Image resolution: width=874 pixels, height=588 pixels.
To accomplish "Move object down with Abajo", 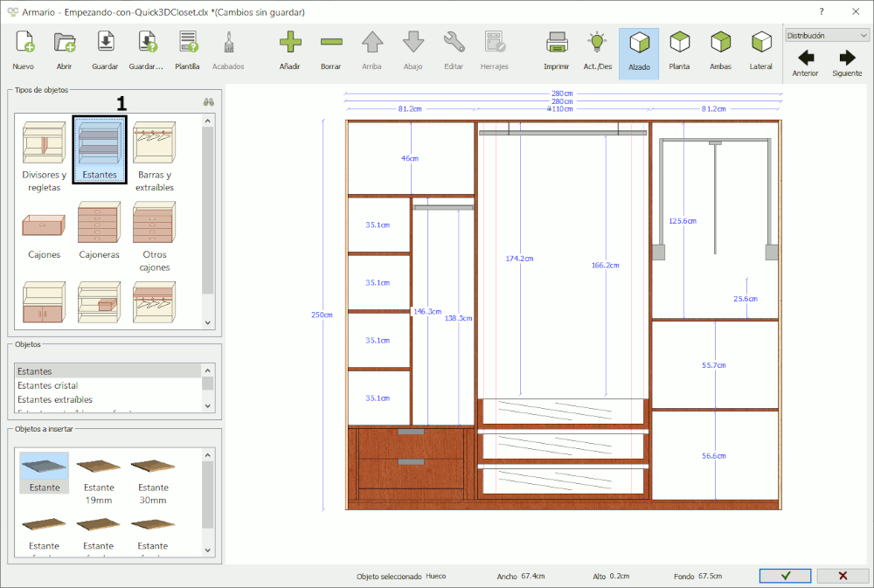I will pos(413,51).
